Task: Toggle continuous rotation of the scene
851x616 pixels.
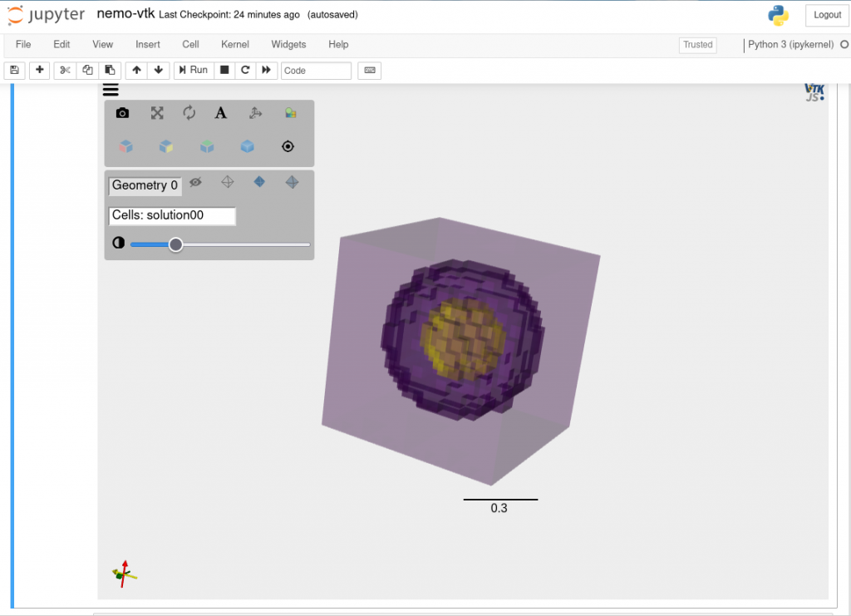Action: point(189,113)
